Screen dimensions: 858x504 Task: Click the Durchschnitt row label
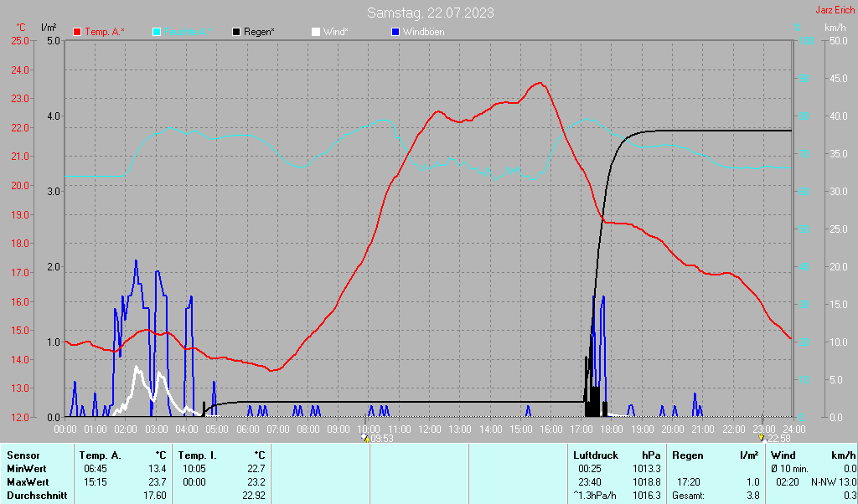point(37,496)
